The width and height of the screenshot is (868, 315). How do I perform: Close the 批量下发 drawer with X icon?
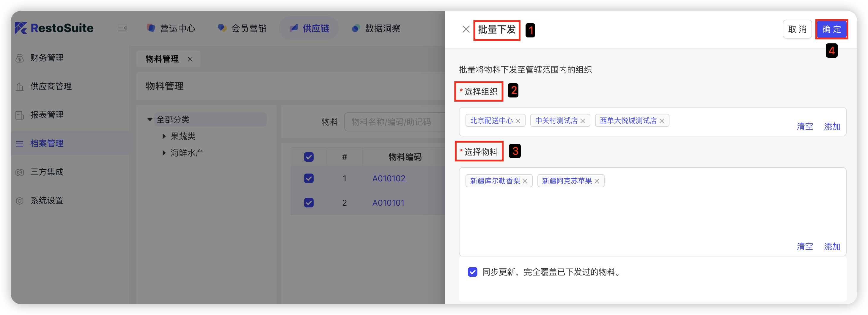466,29
